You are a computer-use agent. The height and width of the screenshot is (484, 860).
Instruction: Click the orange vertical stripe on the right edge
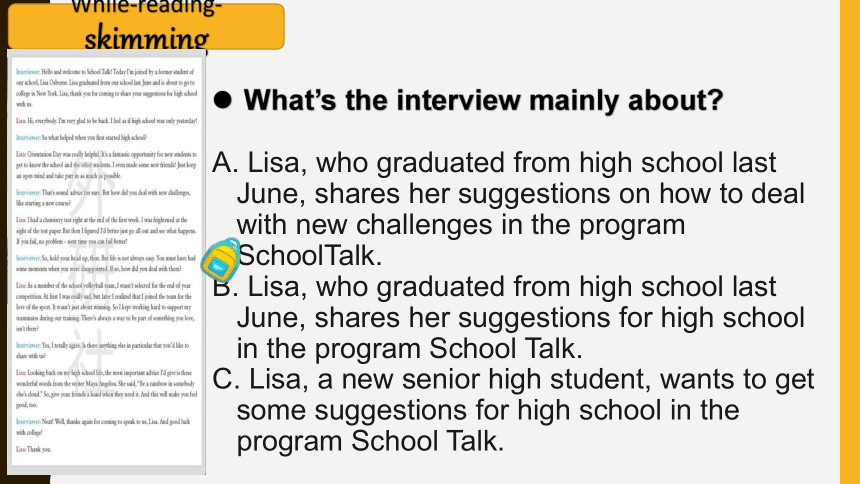850,242
